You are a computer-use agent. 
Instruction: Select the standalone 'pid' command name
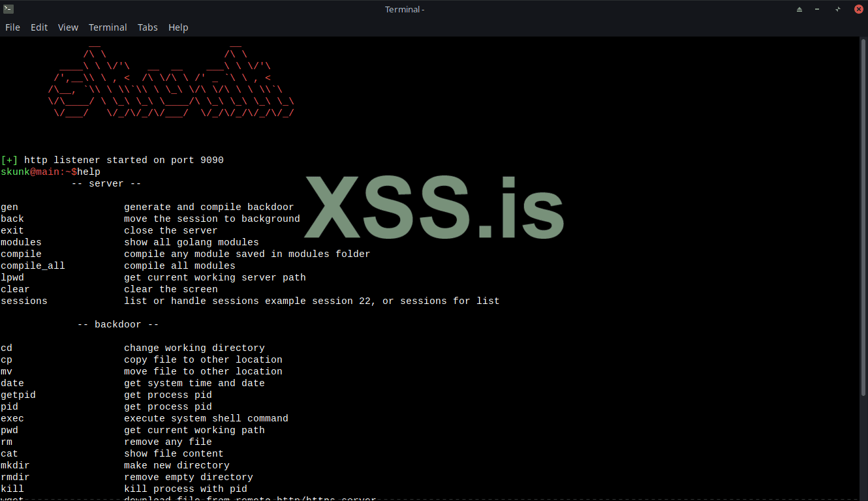(10, 407)
